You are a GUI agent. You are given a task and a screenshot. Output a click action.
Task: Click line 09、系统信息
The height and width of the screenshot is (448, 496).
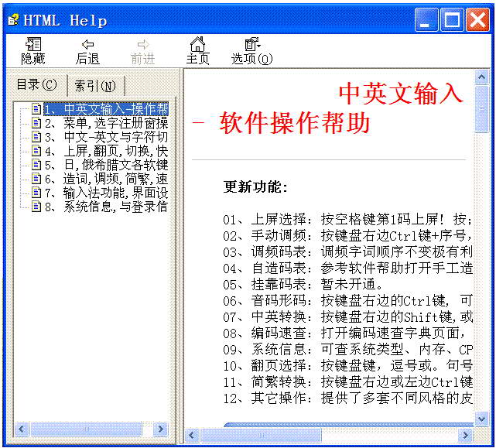tap(347, 350)
